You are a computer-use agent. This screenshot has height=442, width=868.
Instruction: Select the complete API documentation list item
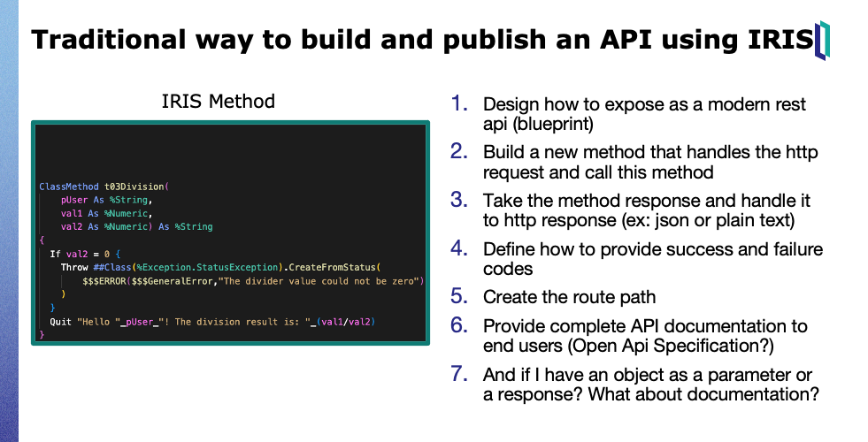(x=645, y=337)
